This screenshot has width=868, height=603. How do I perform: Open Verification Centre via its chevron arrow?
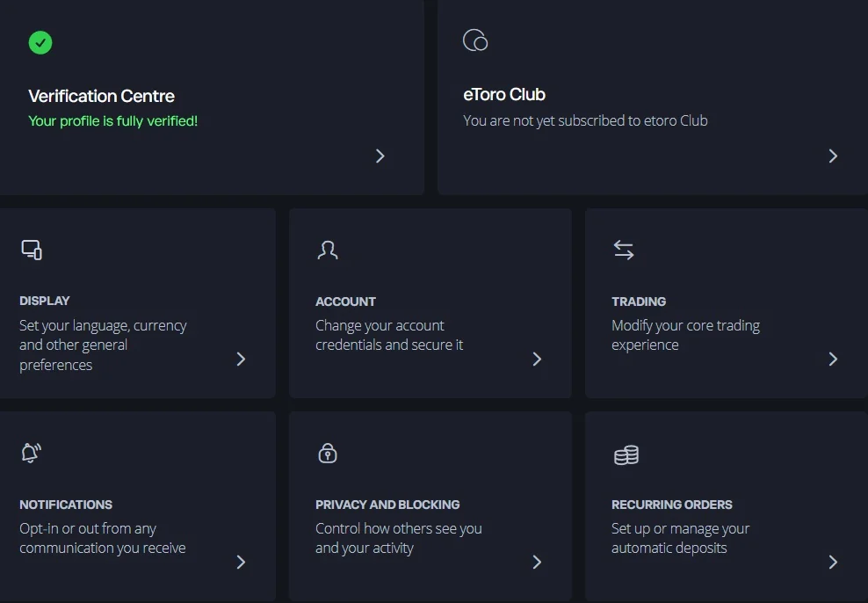click(x=380, y=156)
